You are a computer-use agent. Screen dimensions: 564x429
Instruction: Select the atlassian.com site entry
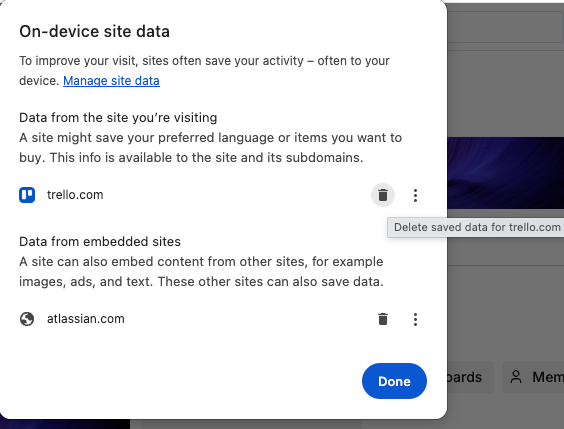(86, 319)
